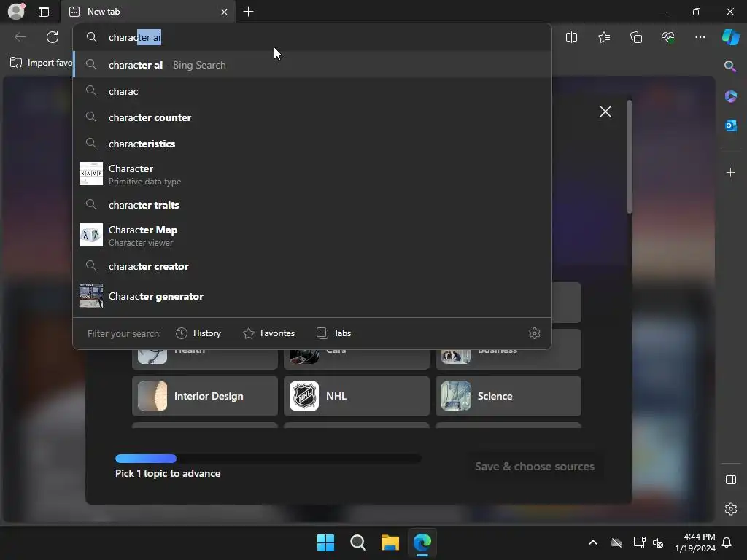Image resolution: width=747 pixels, height=560 pixels.
Task: Select 'character traits' suggestion
Action: coord(312,205)
